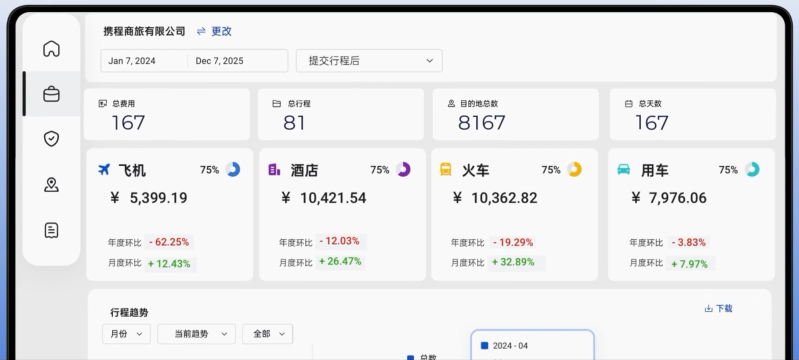Click the company name 携程商旅有限公司
Viewport: 799px width, 360px height.
pyautogui.click(x=144, y=31)
